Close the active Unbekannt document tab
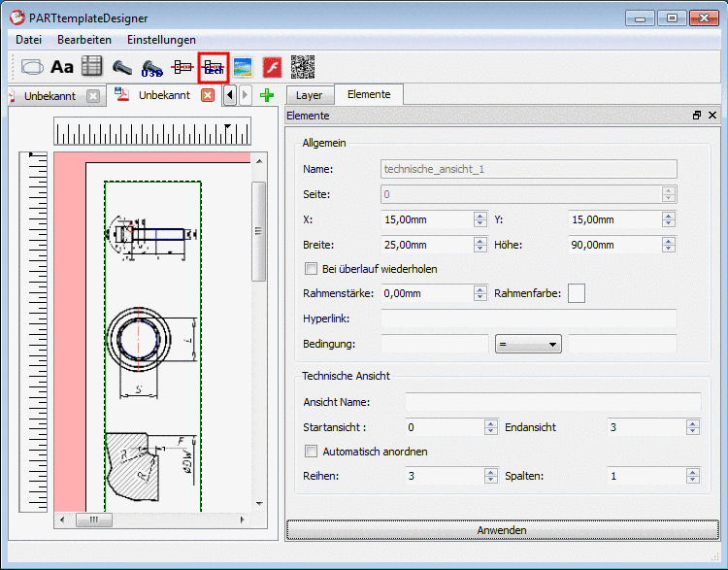The image size is (728, 570). click(x=207, y=95)
